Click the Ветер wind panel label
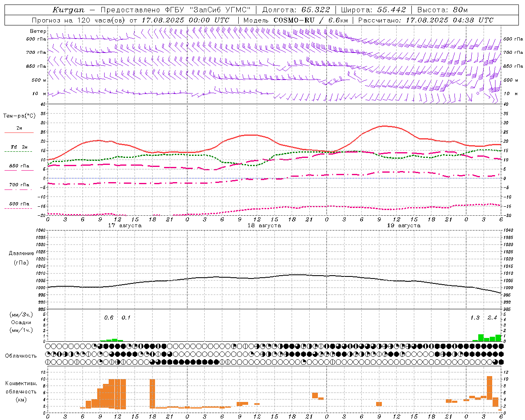 38,31
